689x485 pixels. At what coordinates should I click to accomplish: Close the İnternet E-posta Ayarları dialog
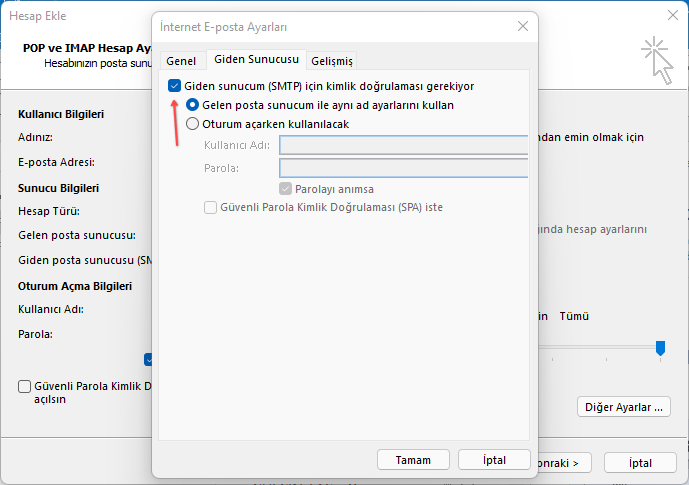click(521, 26)
